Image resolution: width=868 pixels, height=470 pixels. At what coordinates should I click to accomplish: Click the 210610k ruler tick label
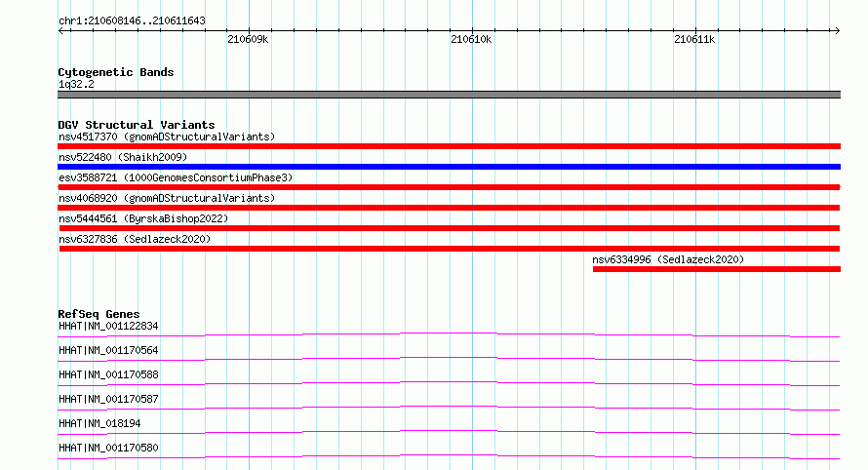[471, 39]
